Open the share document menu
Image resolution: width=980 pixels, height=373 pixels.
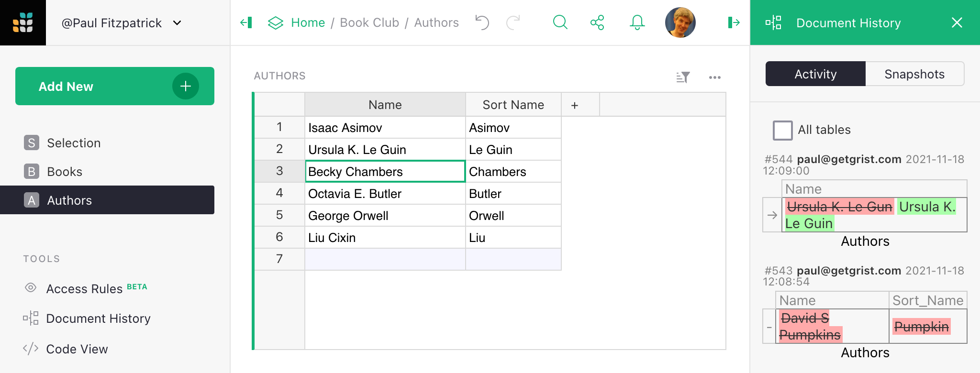coord(597,22)
